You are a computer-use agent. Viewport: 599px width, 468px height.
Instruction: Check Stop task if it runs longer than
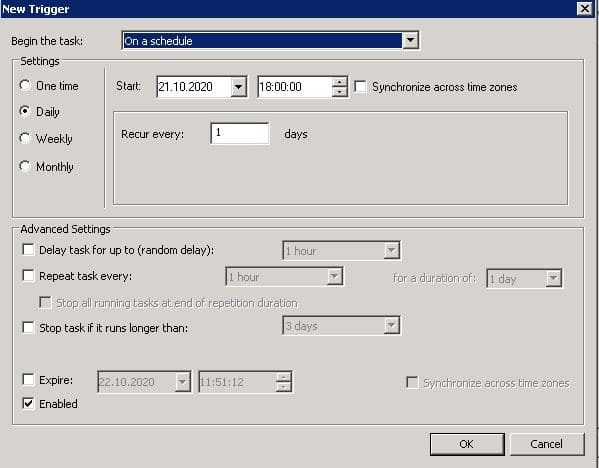[x=28, y=327]
